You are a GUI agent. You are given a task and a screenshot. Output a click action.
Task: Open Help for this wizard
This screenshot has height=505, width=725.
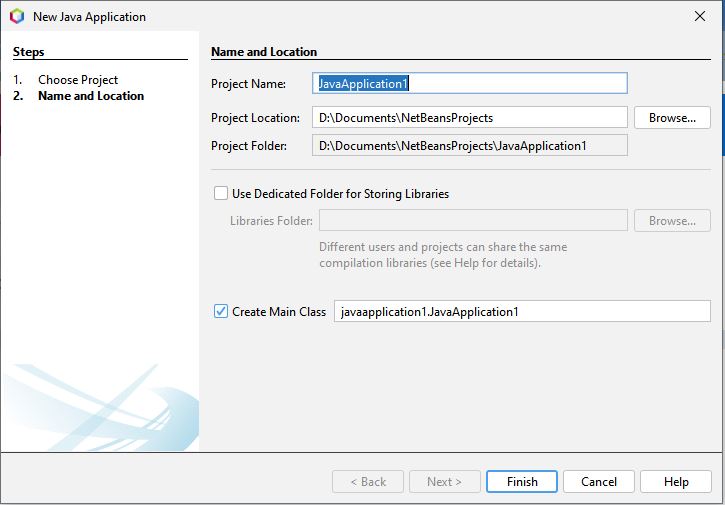(x=676, y=482)
